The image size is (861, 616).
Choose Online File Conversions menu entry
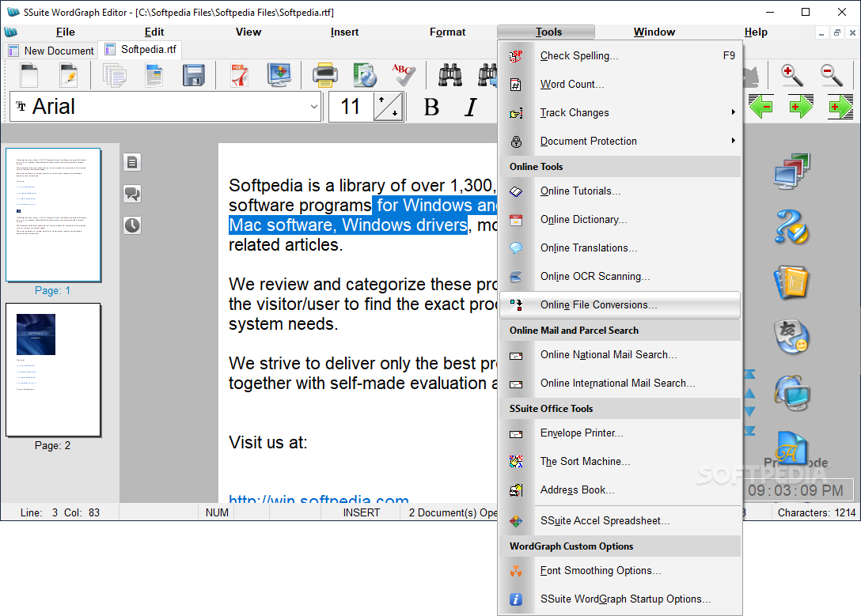tap(620, 305)
